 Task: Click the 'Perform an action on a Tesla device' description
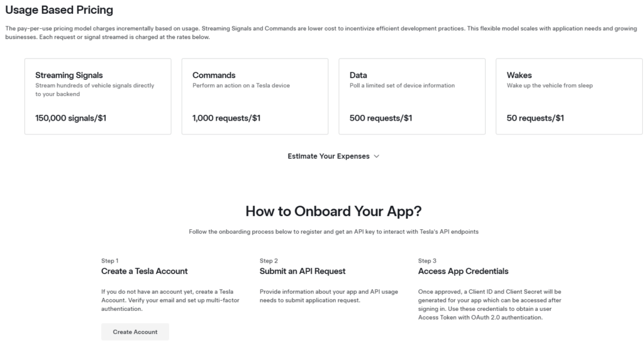pos(241,85)
